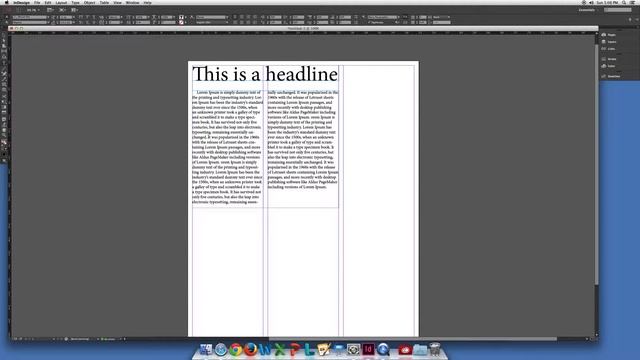Open the Type menu
This screenshot has height=360, width=640.
click(x=76, y=2)
